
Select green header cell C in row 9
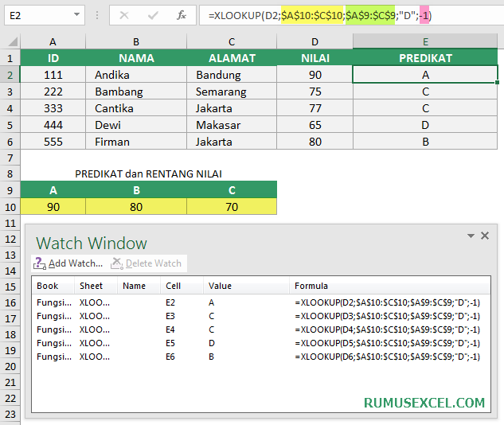pyautogui.click(x=232, y=190)
